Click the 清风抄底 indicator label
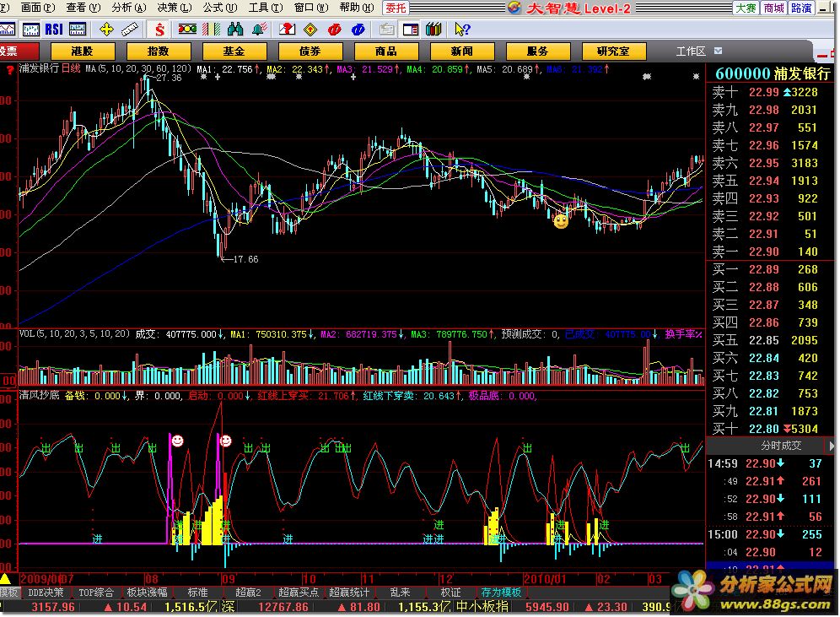Image resolution: width=840 pixels, height=617 pixels. pyautogui.click(x=39, y=396)
